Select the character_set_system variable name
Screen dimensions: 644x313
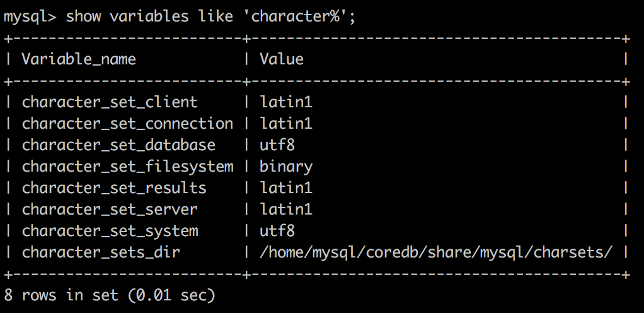110,231
